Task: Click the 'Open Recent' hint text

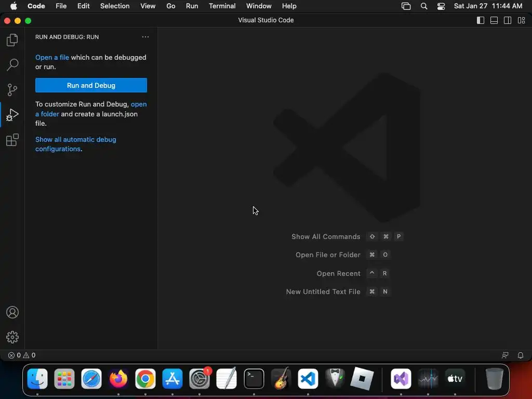Action: coord(338,273)
